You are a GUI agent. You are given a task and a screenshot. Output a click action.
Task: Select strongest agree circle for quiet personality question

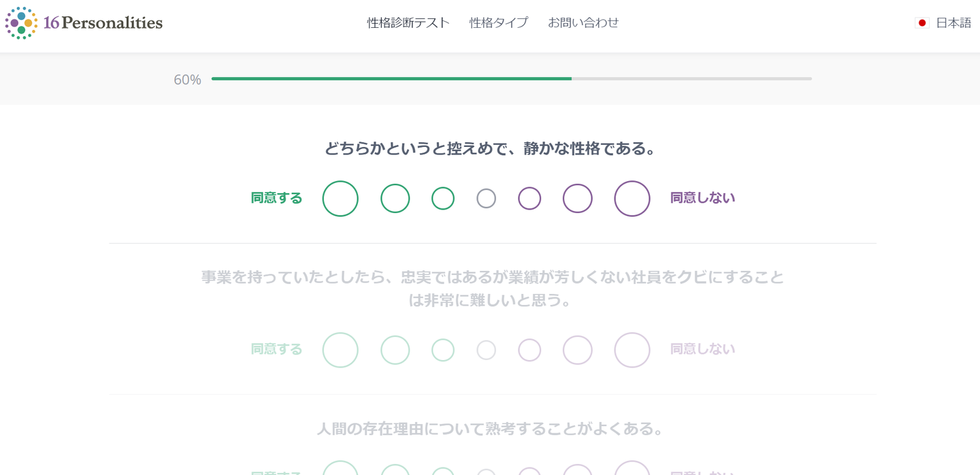pos(340,199)
